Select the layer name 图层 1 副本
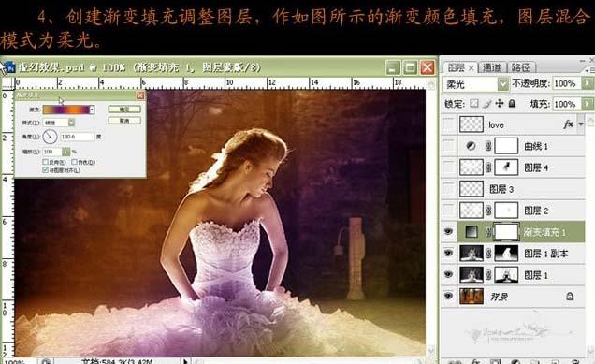 point(546,254)
